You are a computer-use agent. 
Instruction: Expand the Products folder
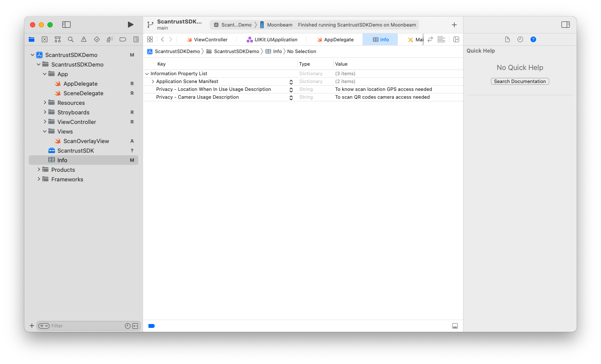pyautogui.click(x=38, y=170)
